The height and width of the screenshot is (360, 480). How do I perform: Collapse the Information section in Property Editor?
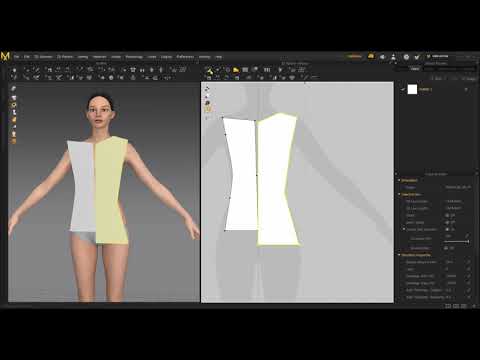pyautogui.click(x=399, y=180)
